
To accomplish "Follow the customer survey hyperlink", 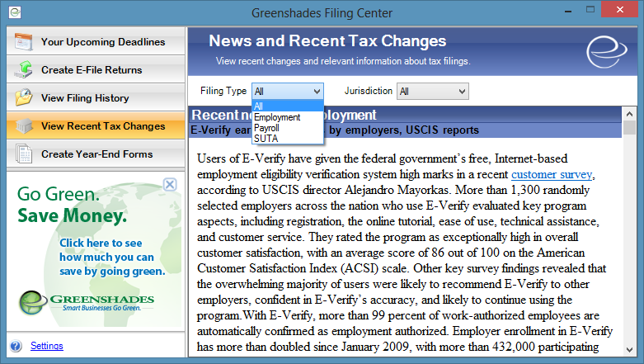I will click(552, 174).
